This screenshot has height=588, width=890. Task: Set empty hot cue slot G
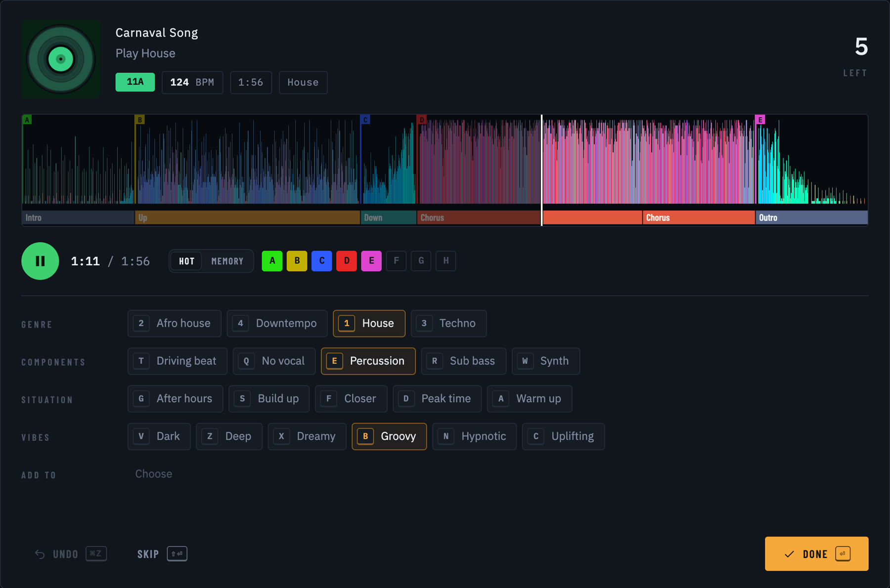(x=421, y=261)
